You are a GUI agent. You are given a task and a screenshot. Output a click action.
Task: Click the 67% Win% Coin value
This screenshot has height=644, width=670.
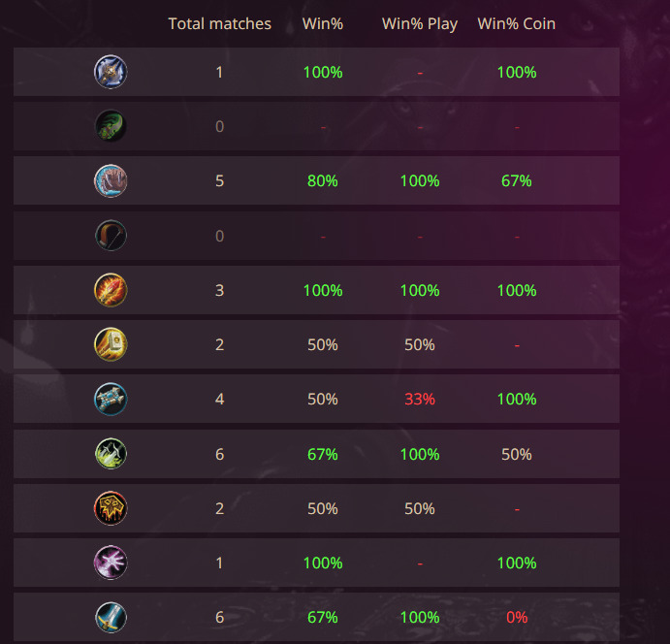(x=517, y=180)
